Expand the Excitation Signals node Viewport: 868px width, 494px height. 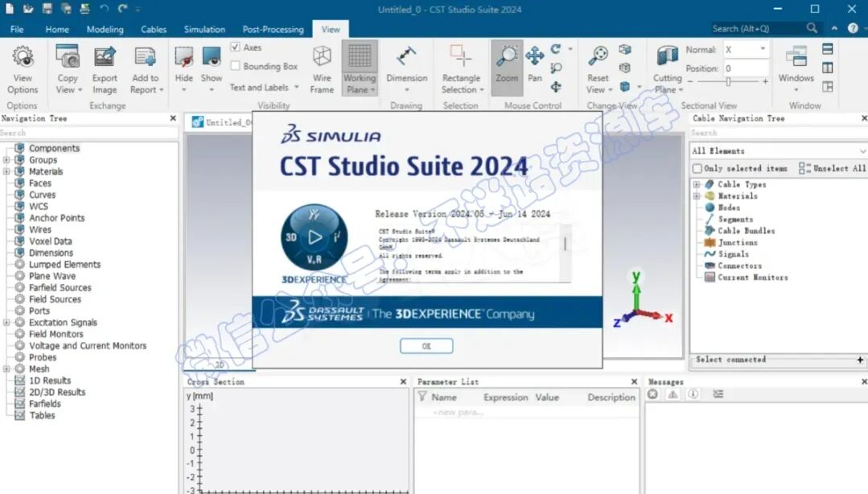[6, 323]
